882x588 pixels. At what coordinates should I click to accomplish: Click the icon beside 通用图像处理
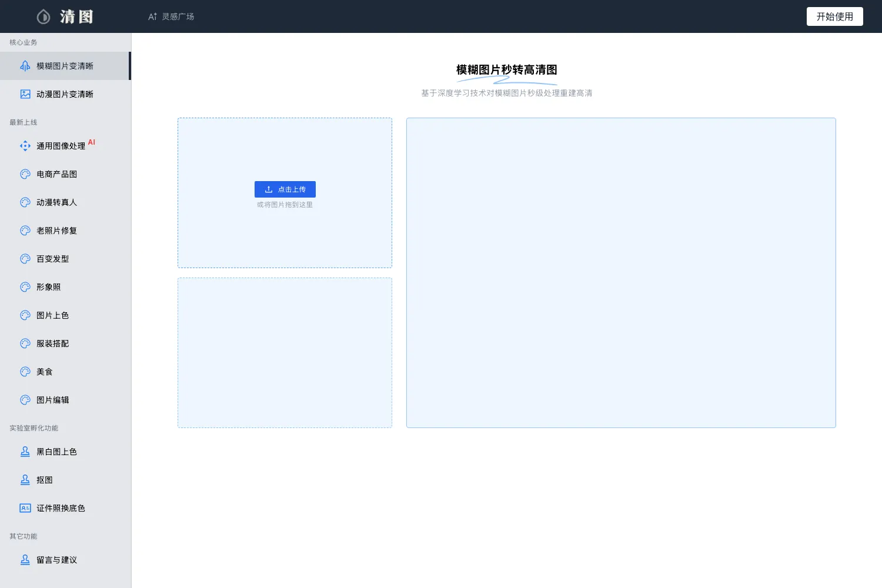click(x=25, y=146)
